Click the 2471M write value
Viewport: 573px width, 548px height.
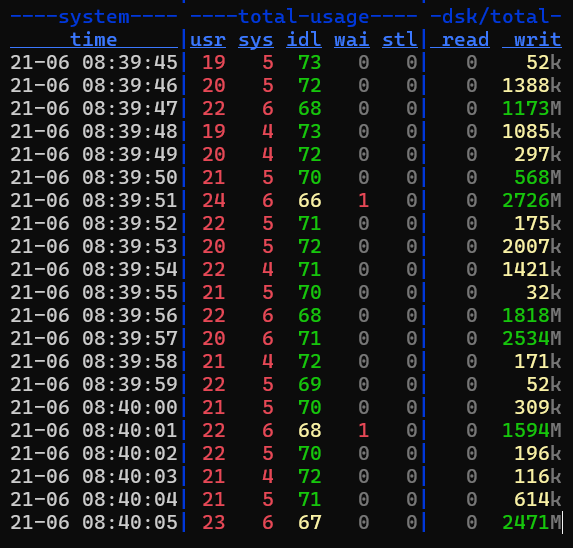tap(532, 522)
